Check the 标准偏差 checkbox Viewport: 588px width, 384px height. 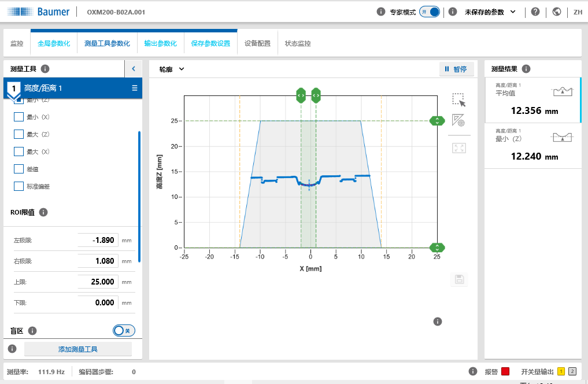pos(19,187)
